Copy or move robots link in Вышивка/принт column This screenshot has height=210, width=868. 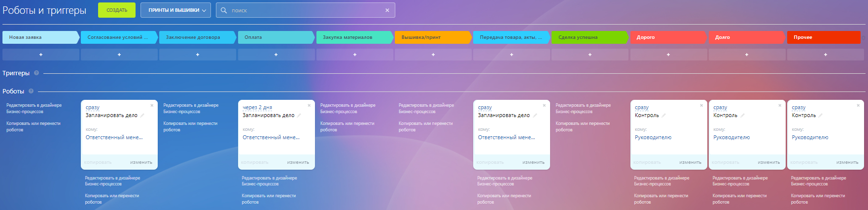tap(426, 126)
